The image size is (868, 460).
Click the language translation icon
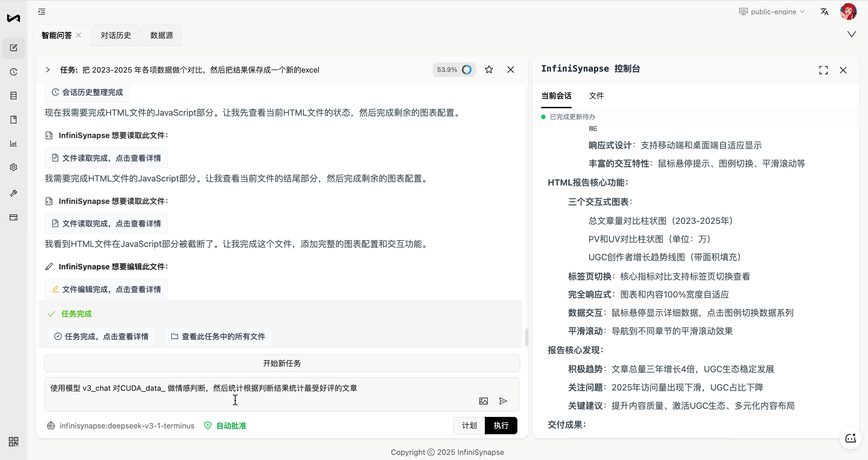click(824, 12)
